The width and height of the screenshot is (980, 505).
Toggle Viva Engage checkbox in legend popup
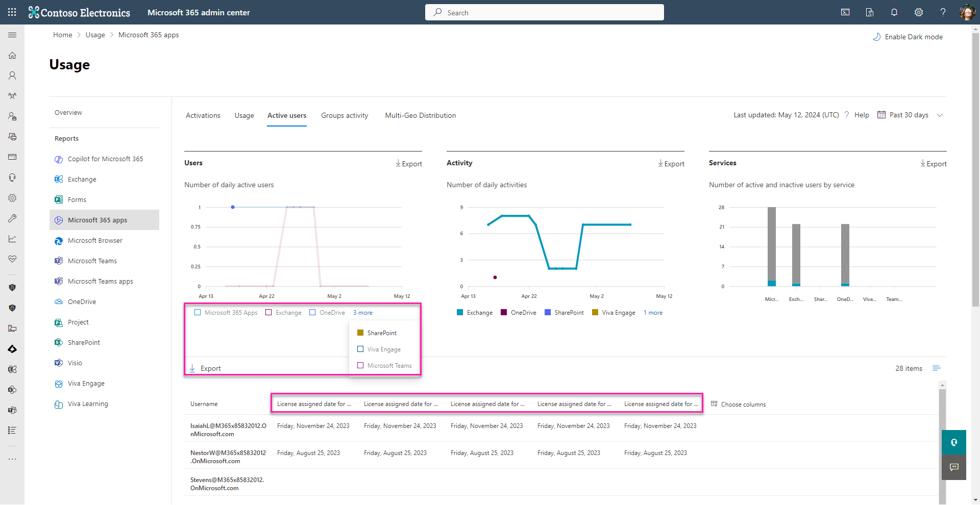[x=360, y=349]
